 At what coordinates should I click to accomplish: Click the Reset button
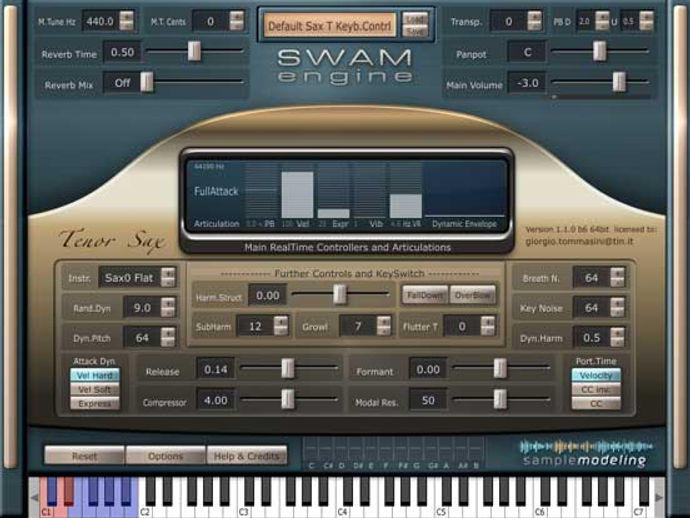point(84,456)
